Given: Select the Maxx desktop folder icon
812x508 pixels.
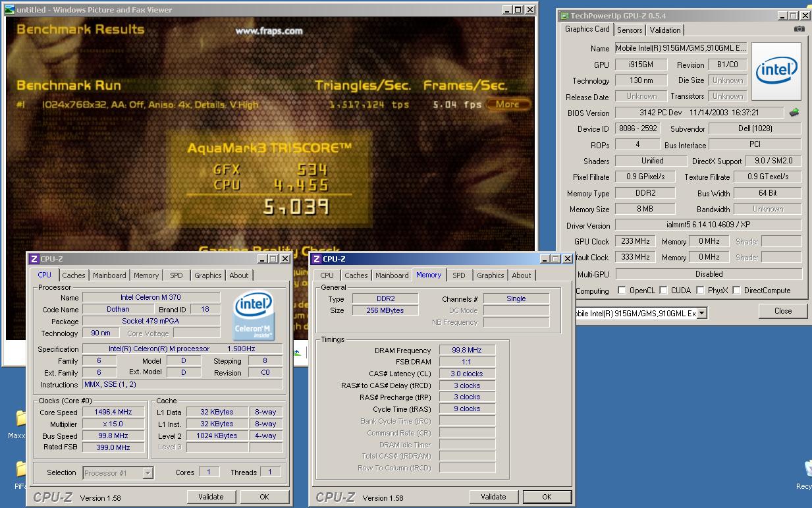Looking at the screenshot, I should (20, 418).
